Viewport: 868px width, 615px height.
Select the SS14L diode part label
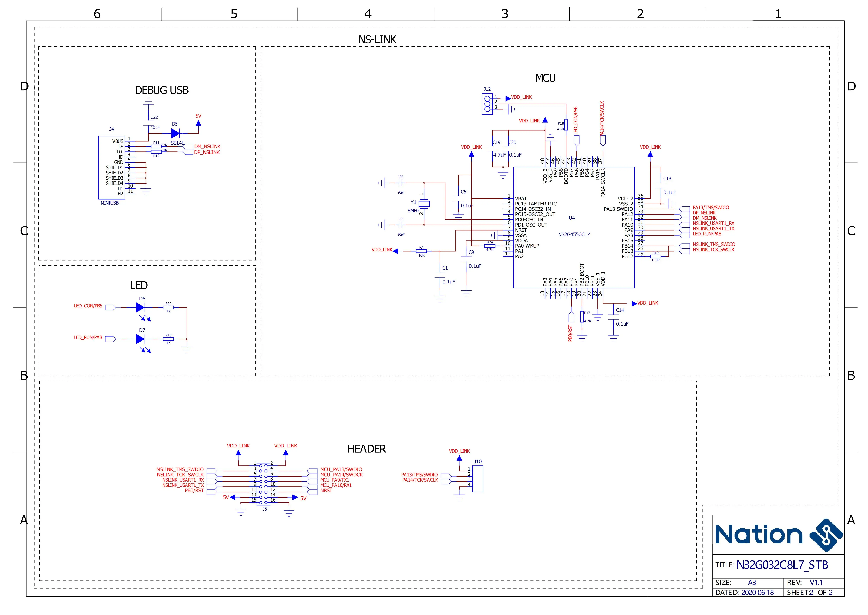177,143
